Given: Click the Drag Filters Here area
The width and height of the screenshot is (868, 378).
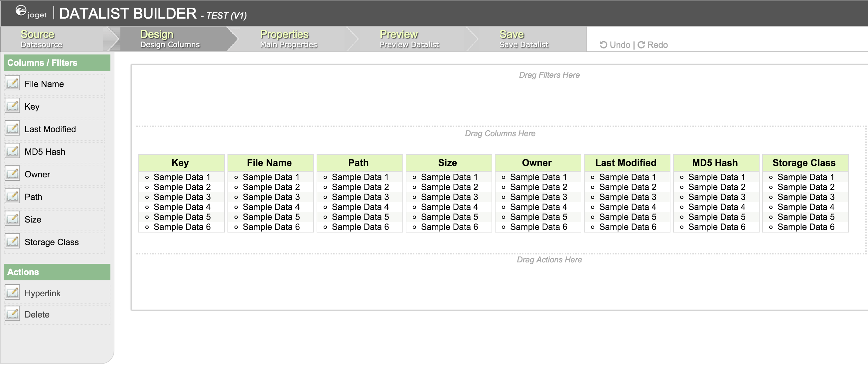Looking at the screenshot, I should click(549, 75).
